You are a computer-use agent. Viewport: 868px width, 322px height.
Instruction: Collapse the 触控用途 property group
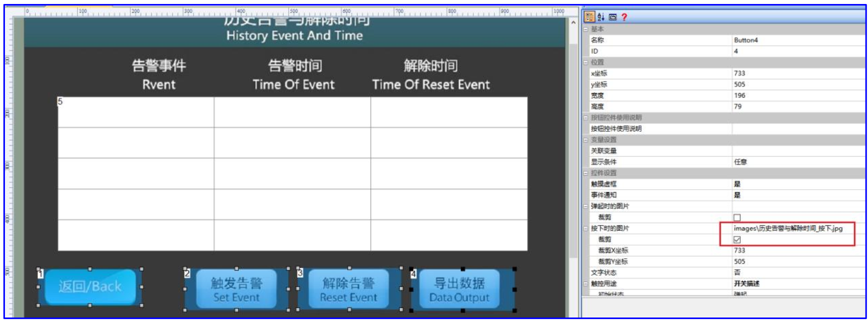coord(586,284)
